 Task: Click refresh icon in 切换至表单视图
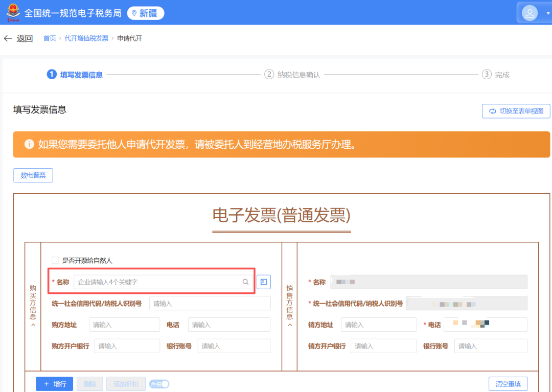point(493,111)
